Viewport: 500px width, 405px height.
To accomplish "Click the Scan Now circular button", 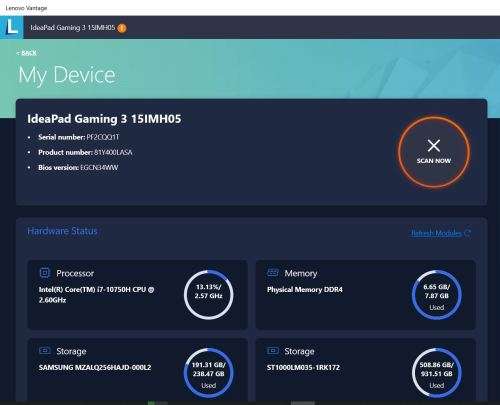I will pos(434,152).
